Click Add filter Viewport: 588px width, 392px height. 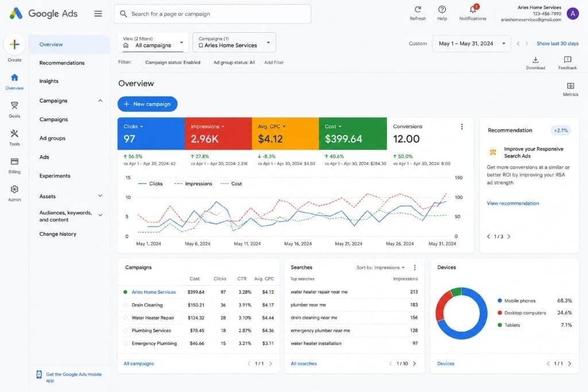pos(274,62)
